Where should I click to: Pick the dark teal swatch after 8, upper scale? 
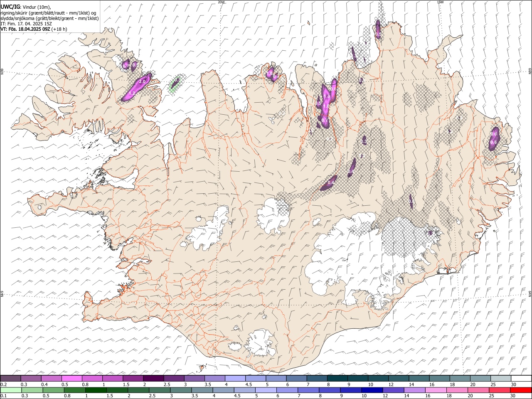coord(337,379)
